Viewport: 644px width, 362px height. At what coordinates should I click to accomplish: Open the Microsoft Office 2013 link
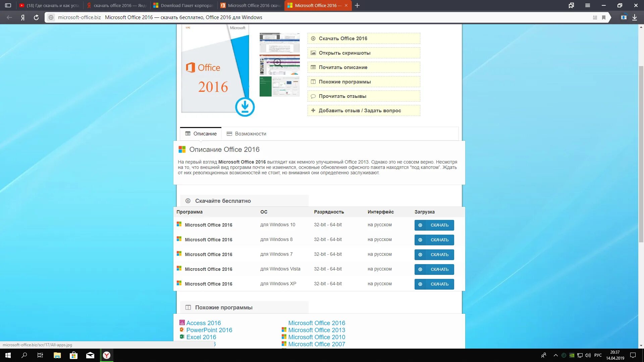point(316,330)
